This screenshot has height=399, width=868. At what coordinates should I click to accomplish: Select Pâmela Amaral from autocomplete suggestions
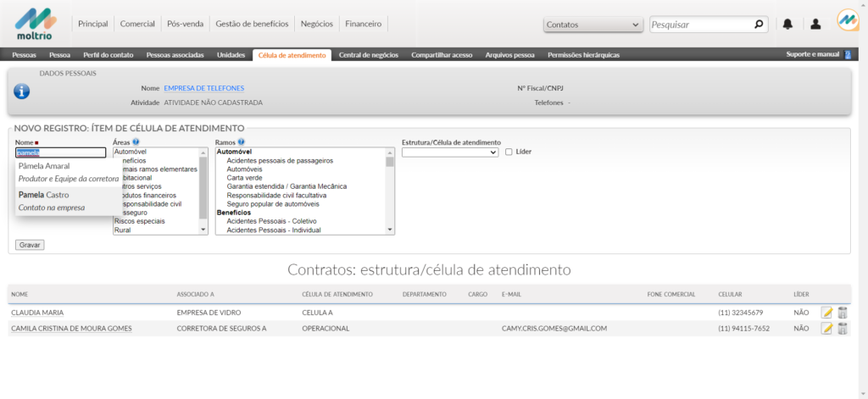pos(44,166)
